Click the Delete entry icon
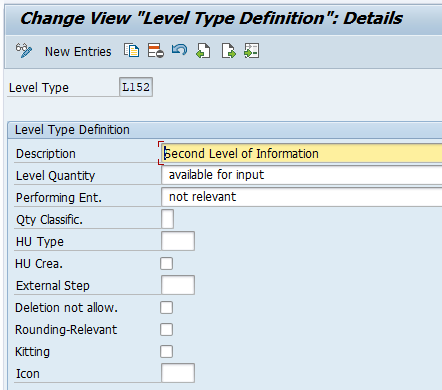This screenshot has width=442, height=390. coord(156,51)
